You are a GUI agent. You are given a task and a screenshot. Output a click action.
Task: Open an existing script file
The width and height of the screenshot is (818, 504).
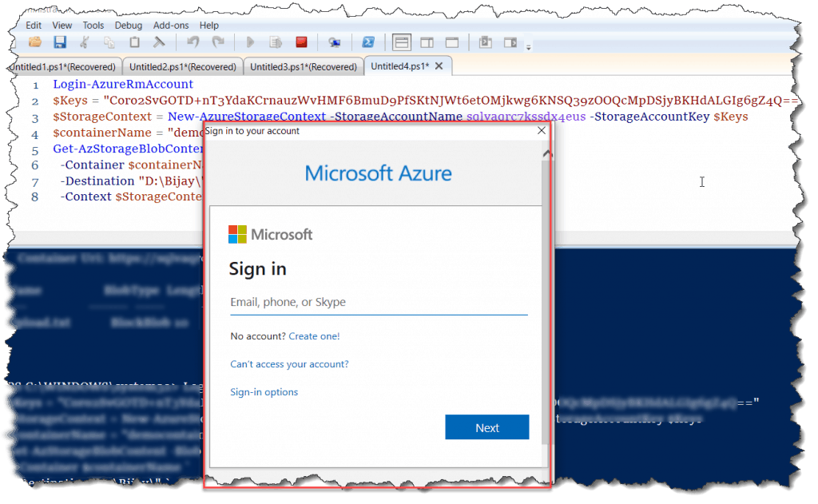[35, 42]
